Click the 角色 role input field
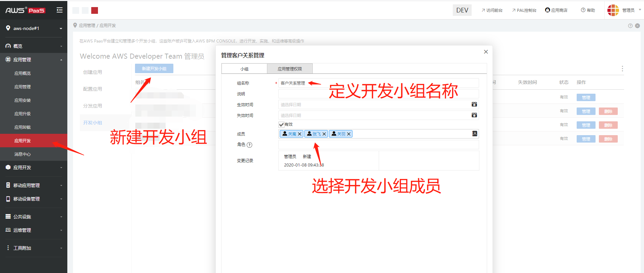 [x=378, y=145]
